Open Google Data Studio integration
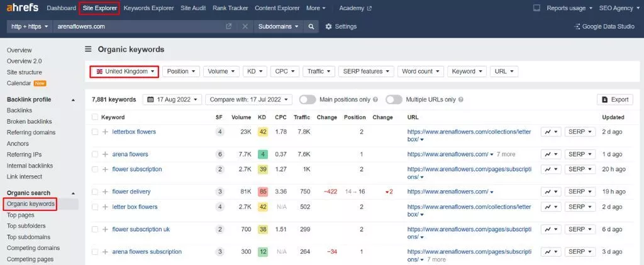644x265 pixels. coord(604,26)
